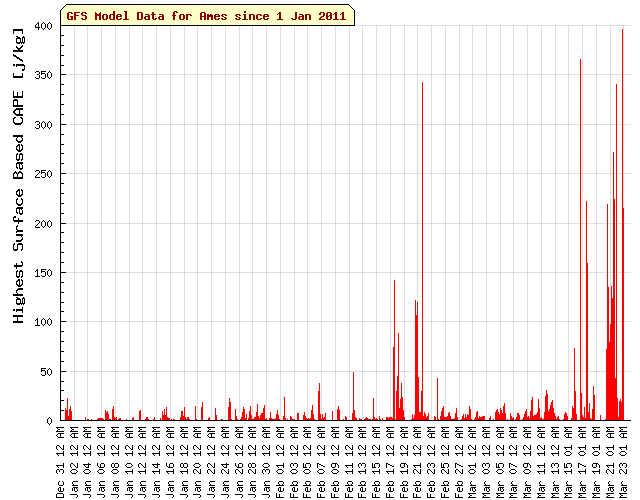Screen dimensions: 640x500
Task: Click the 'Feb 05 12 AM' date label
Action: pos(307,462)
